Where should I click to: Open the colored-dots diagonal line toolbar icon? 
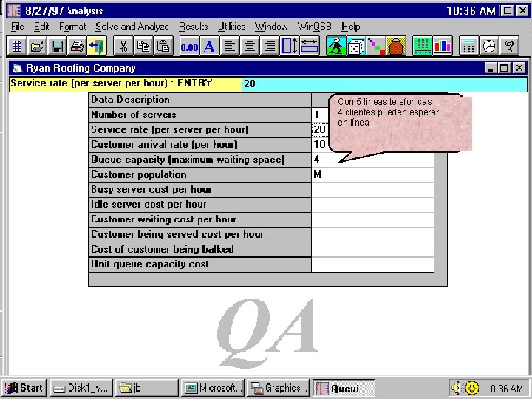376,46
